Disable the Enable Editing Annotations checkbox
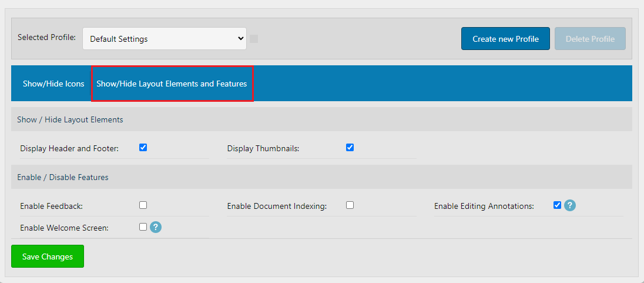Screen dimensions: 644x283 pyautogui.click(x=557, y=205)
